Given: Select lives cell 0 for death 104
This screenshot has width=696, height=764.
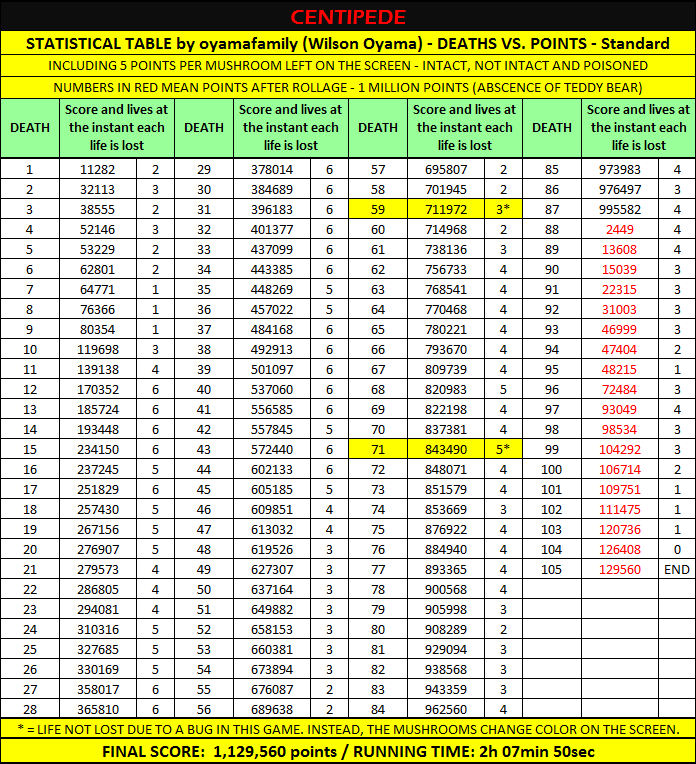Looking at the screenshot, I should (x=677, y=550).
